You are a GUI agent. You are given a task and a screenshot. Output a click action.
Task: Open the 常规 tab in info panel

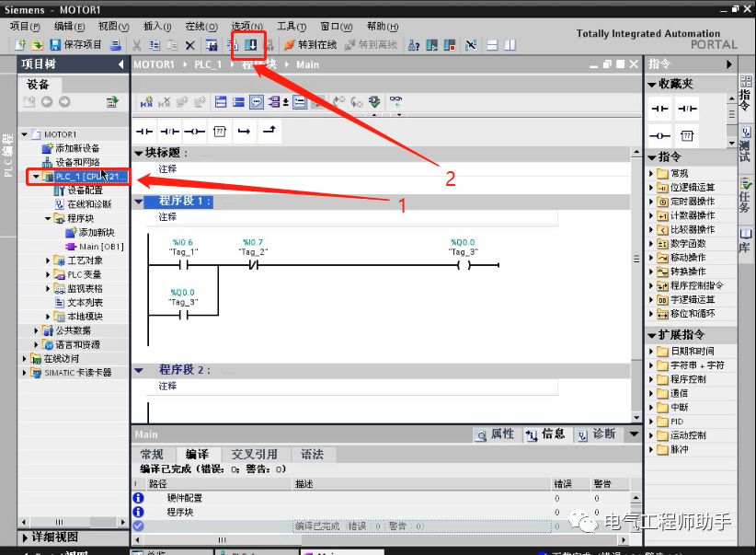pyautogui.click(x=152, y=454)
